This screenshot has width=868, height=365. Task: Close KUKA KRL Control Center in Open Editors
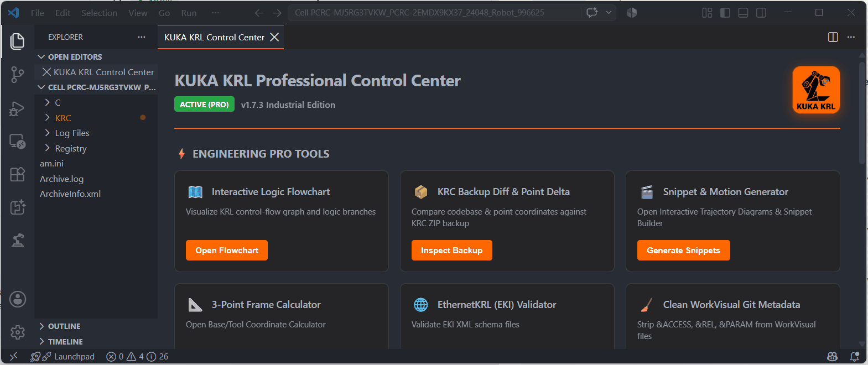click(x=47, y=72)
